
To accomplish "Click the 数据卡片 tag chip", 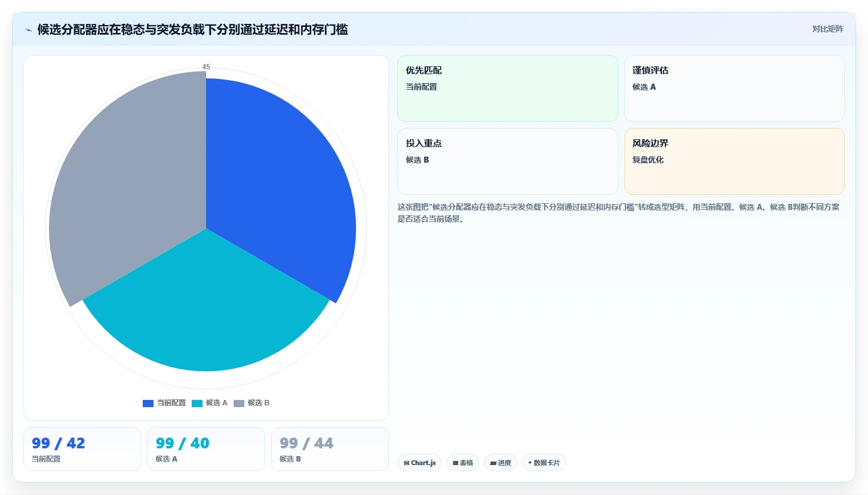I will 544,463.
